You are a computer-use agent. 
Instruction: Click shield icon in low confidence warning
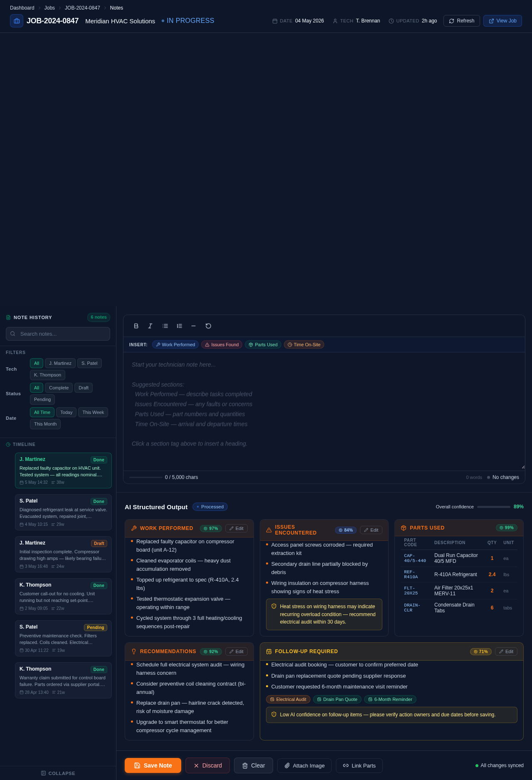point(274,714)
